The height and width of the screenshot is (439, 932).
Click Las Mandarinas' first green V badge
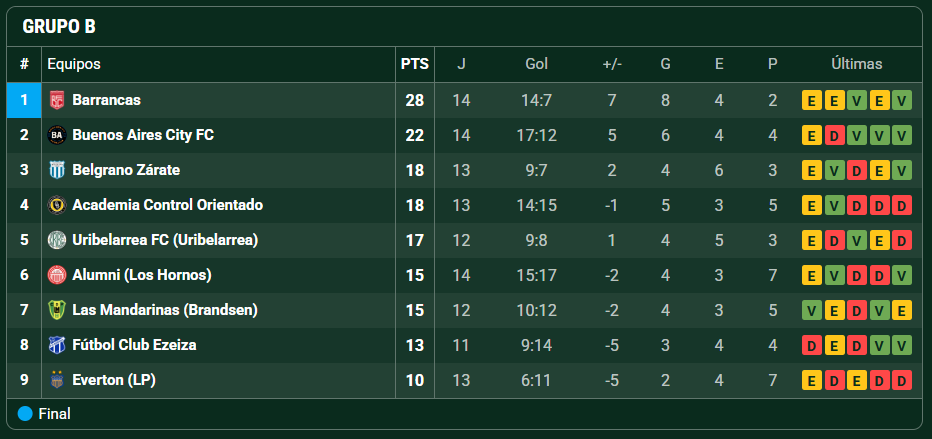(811, 311)
